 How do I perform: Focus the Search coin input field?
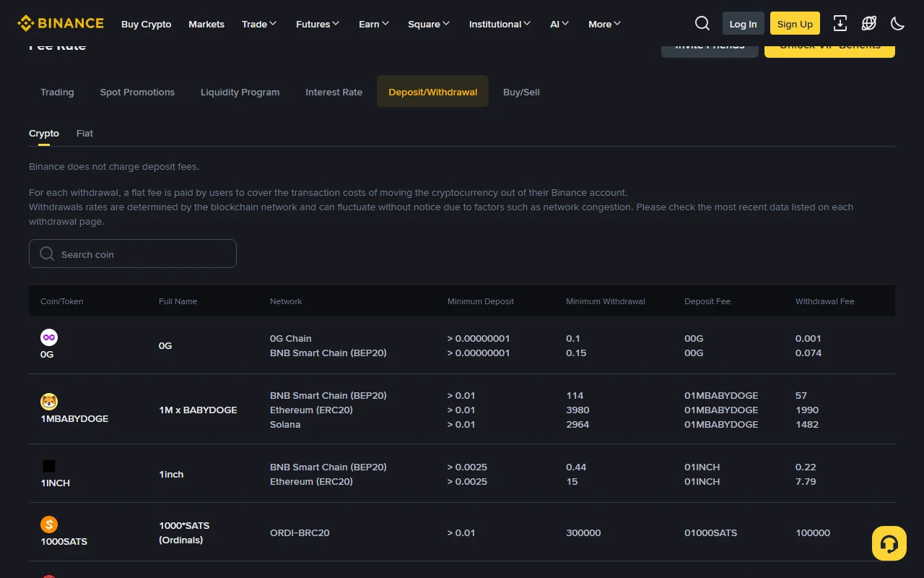coord(133,254)
